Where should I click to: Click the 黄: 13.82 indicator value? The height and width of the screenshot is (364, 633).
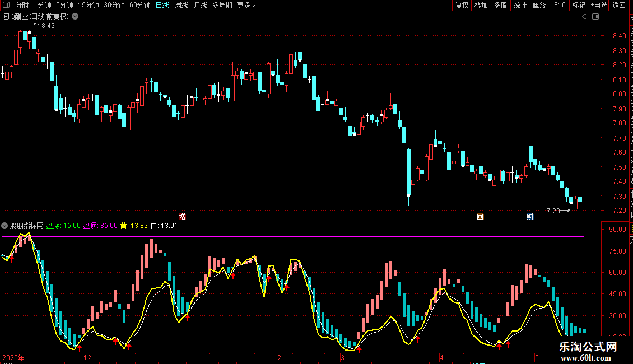(x=134, y=226)
